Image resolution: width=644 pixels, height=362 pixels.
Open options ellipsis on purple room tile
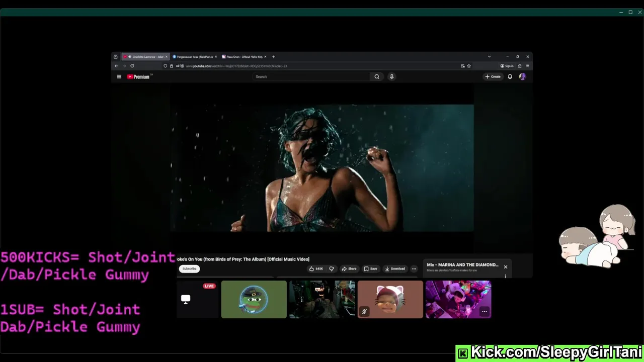484,312
